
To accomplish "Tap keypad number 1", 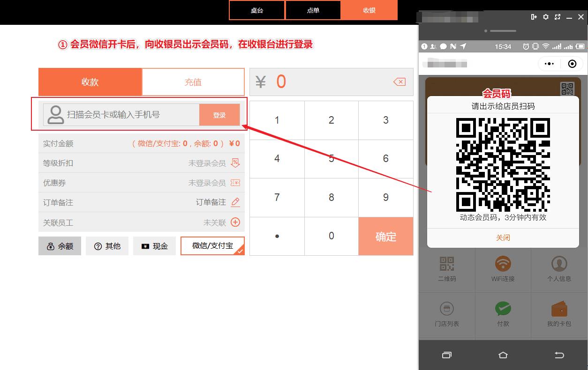I will pos(277,120).
